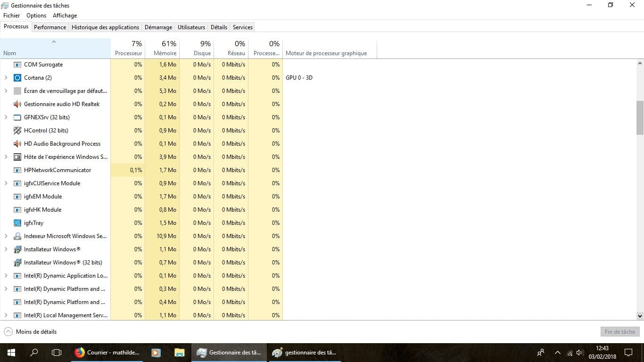Click the Indexeur Microsoft Windows Search icon

click(17, 236)
